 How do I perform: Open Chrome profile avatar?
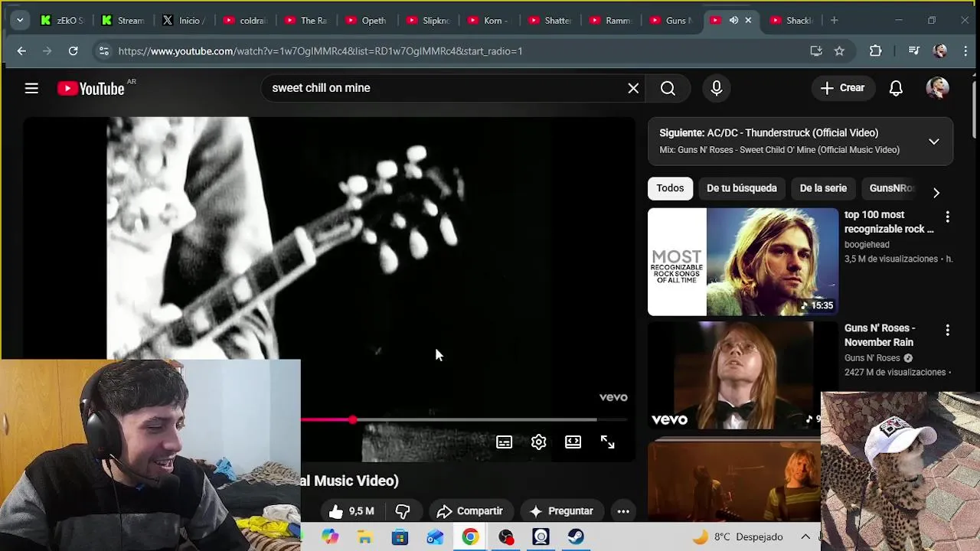(x=940, y=51)
